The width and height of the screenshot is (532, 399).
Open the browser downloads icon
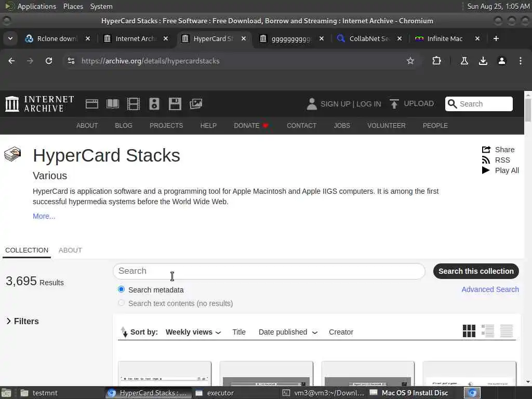coord(483,61)
